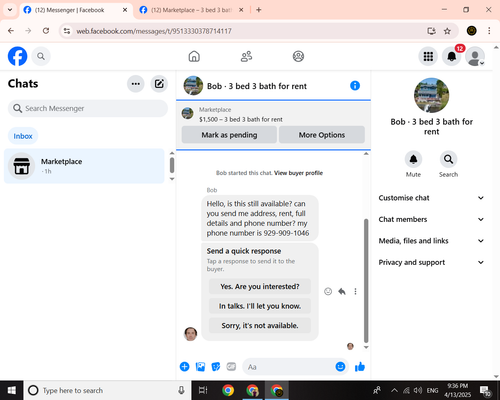Choose a sticker icon
Screen dimensions: 500x400
pos(216,367)
